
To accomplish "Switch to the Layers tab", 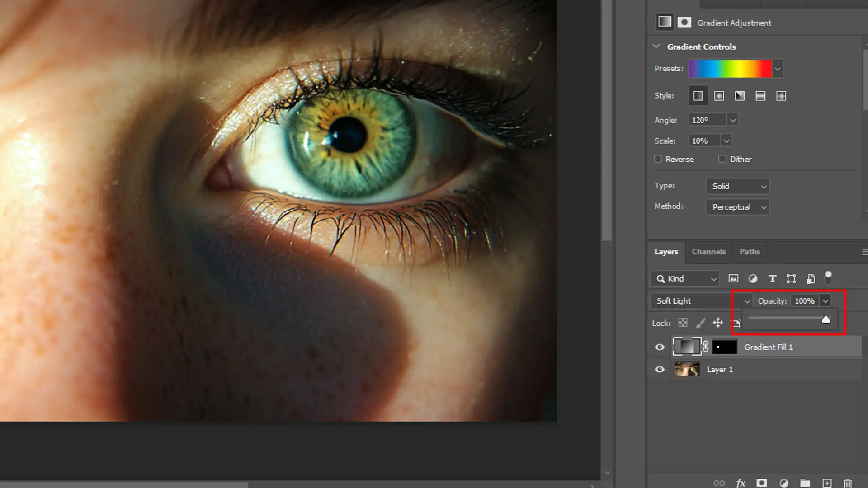I will (x=666, y=252).
